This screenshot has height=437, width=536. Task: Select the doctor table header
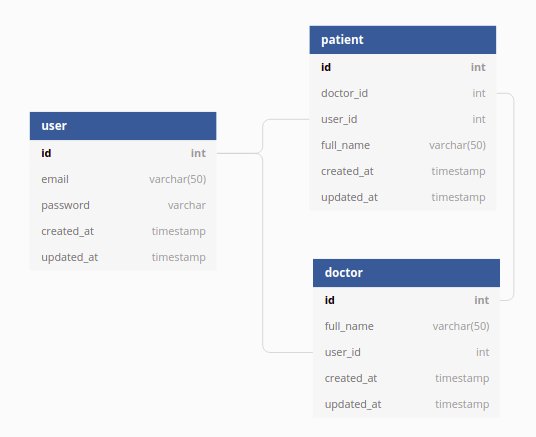[406, 273]
